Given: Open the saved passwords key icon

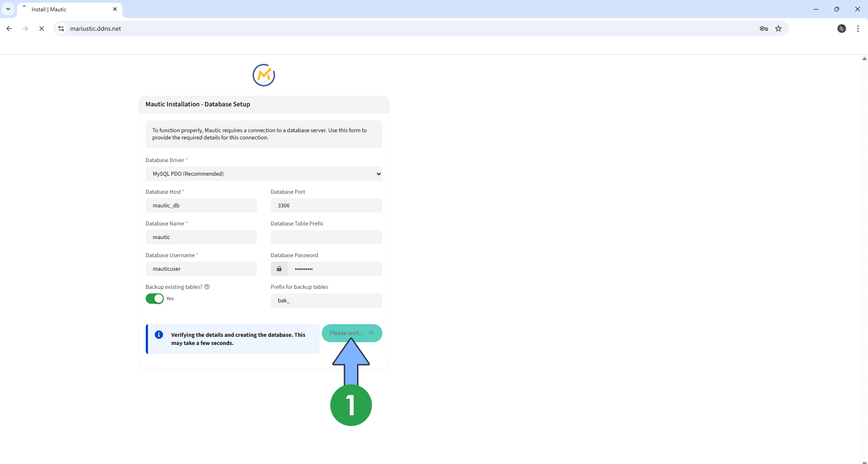Looking at the screenshot, I should click(x=764, y=29).
